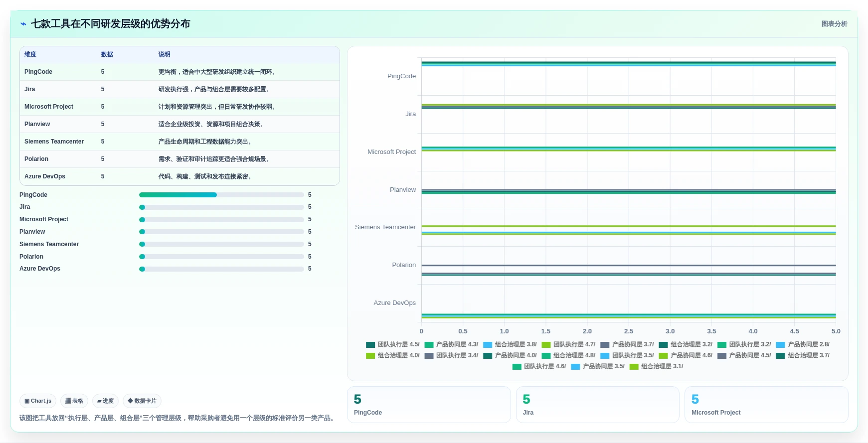Viewport: 868px width, 443px height.
Task: Toggle legend swatch 组合治理层 3.7/
Action: coord(781,355)
